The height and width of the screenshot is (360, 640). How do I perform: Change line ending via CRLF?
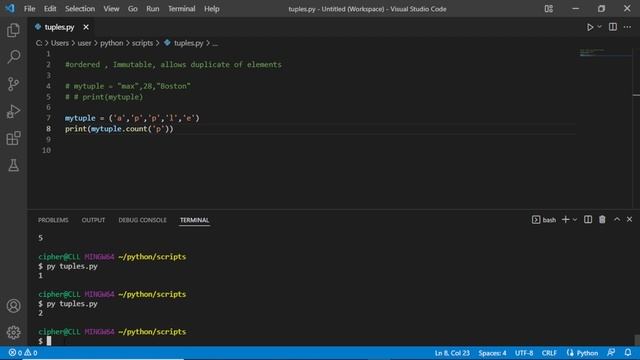tap(549, 353)
